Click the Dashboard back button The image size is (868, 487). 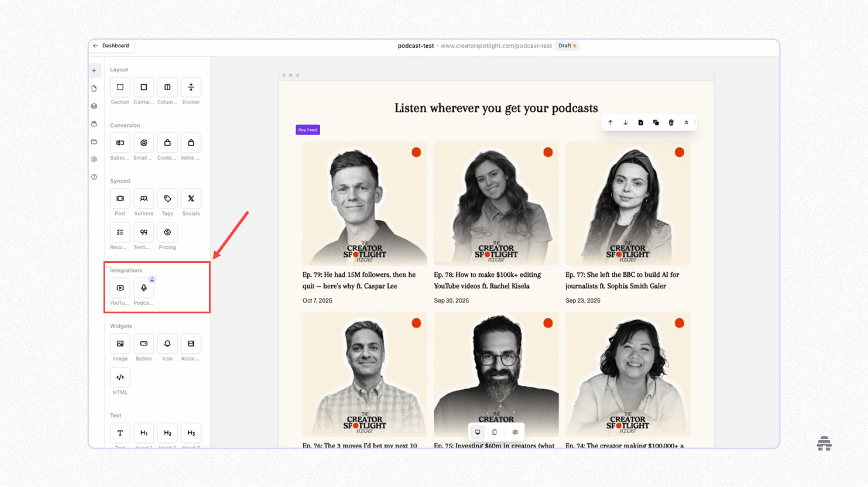click(x=111, y=45)
